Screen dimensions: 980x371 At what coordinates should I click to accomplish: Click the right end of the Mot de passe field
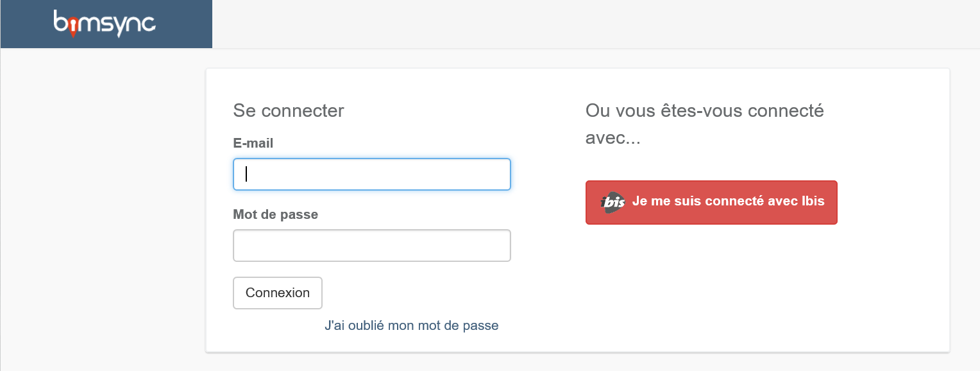tap(497, 245)
